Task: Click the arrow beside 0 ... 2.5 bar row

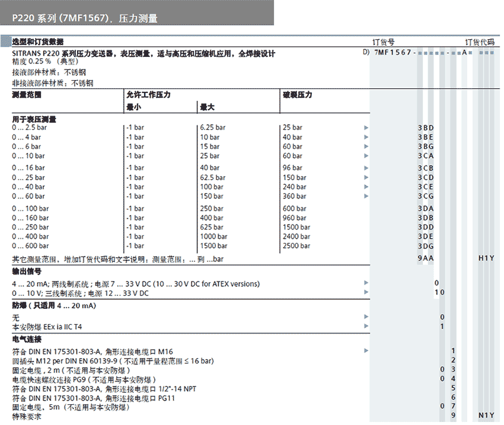Action: point(366,127)
